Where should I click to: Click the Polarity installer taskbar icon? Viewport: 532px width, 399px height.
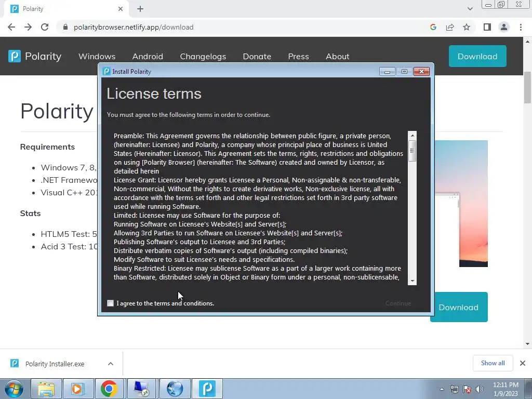click(x=207, y=389)
